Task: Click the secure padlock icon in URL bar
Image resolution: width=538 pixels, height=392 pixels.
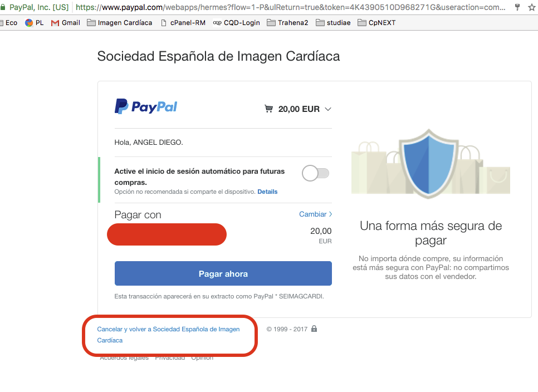Action: [3, 7]
